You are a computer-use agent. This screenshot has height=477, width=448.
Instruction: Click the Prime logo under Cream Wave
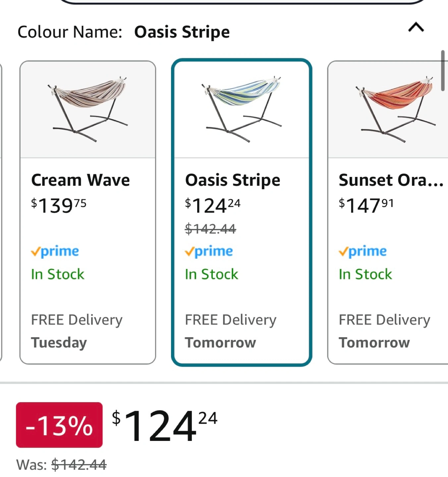[x=55, y=251]
